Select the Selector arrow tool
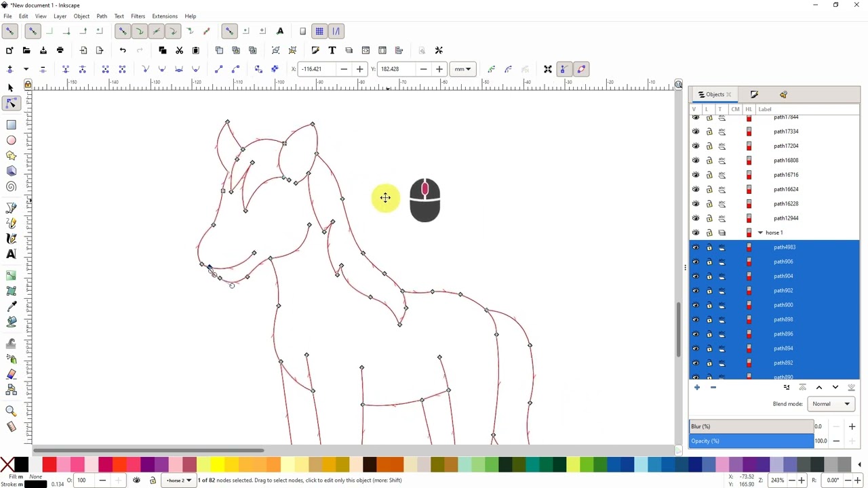This screenshot has height=488, width=868. click(x=10, y=87)
